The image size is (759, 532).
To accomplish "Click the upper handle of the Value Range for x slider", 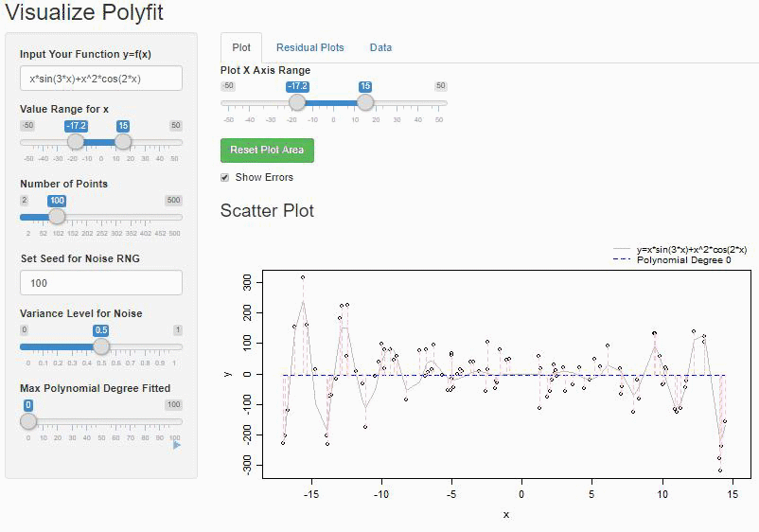I will point(123,142).
